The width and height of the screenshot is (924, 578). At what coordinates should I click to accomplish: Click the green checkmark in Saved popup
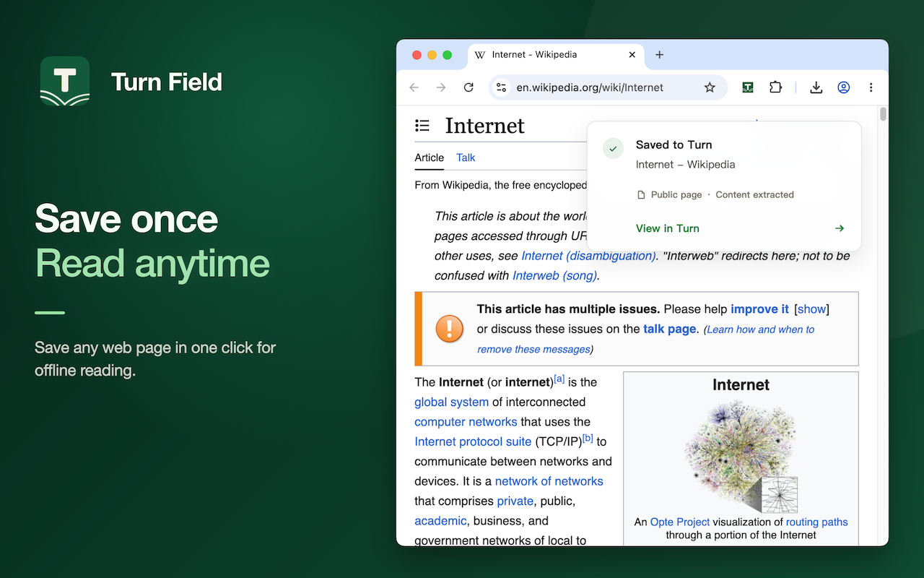[613, 148]
